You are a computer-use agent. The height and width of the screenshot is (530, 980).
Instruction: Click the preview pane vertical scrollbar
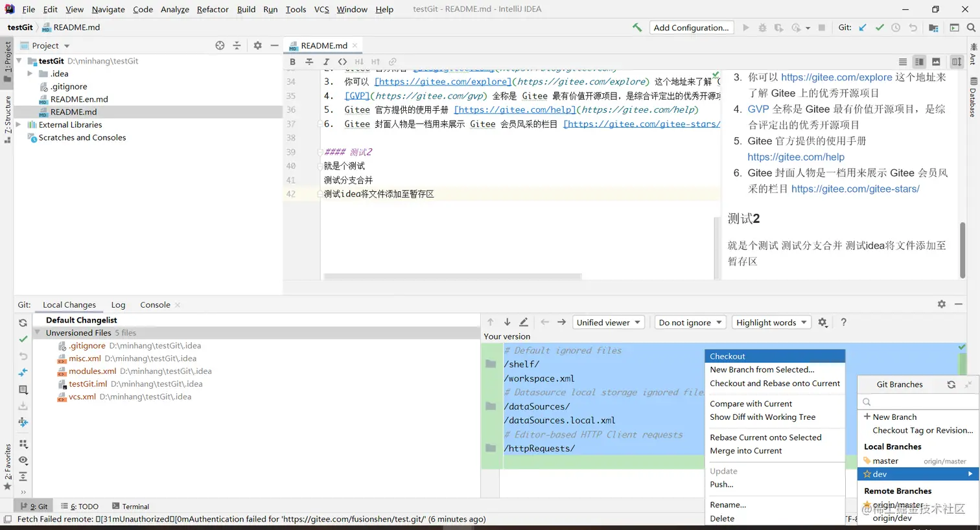coord(962,249)
